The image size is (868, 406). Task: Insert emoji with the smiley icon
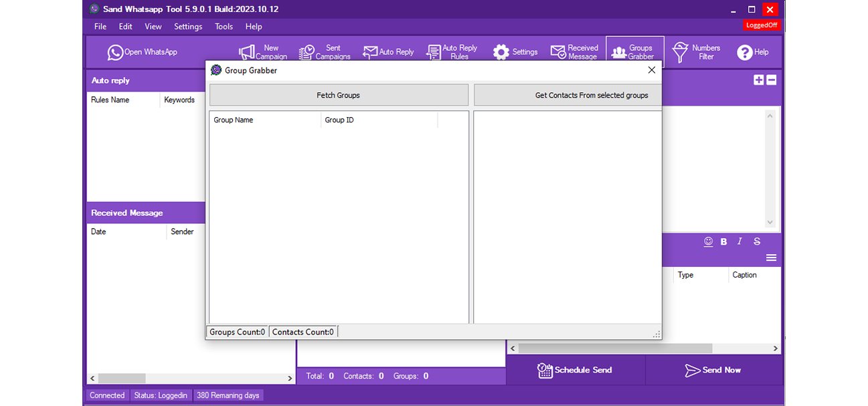[x=708, y=241]
